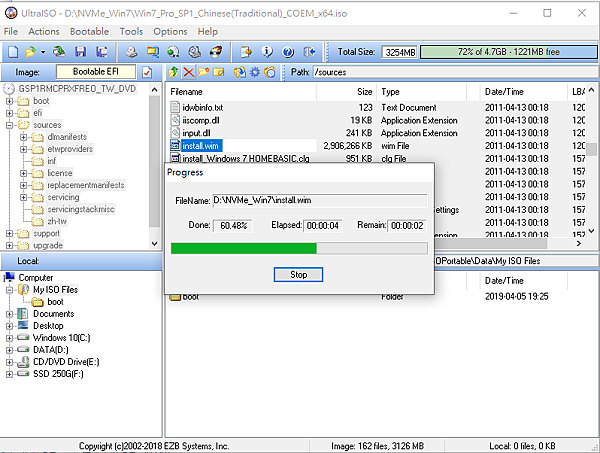Open the Help menu
The height and width of the screenshot is (453, 600).
208,31
